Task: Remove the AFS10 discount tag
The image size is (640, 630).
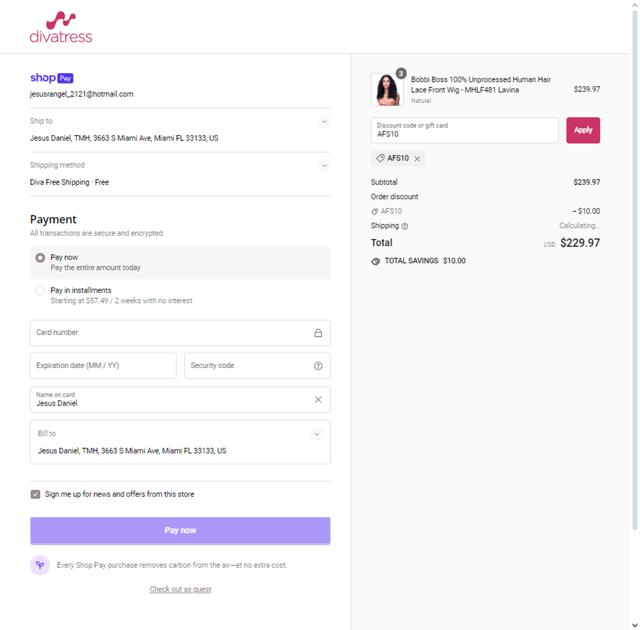Action: click(x=417, y=159)
